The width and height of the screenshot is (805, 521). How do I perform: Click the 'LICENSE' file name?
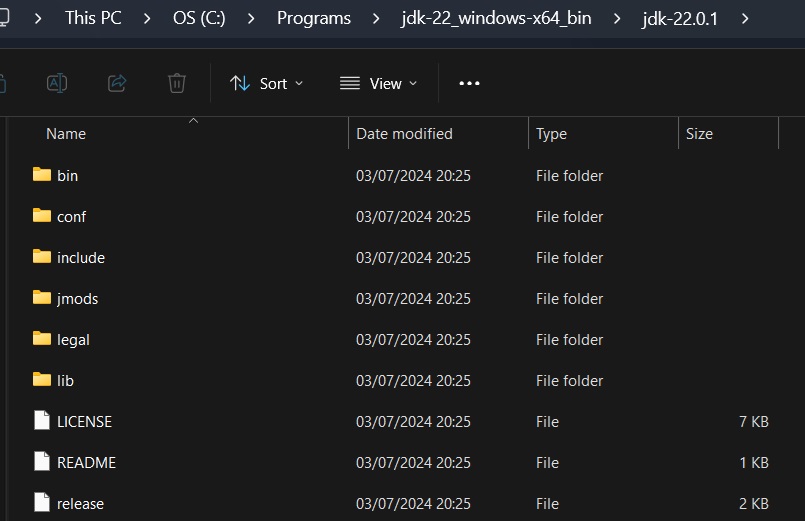click(x=84, y=422)
